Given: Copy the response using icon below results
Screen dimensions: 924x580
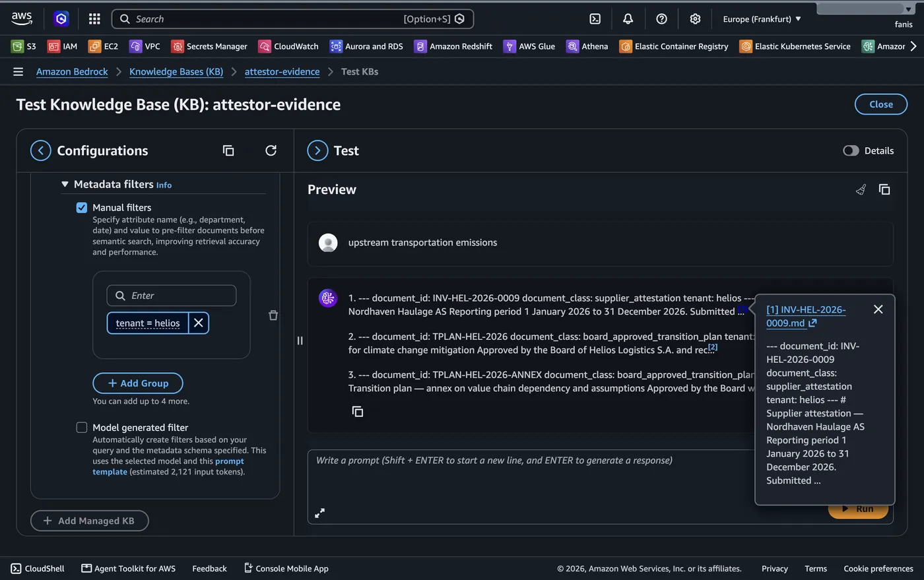Looking at the screenshot, I should (x=358, y=412).
